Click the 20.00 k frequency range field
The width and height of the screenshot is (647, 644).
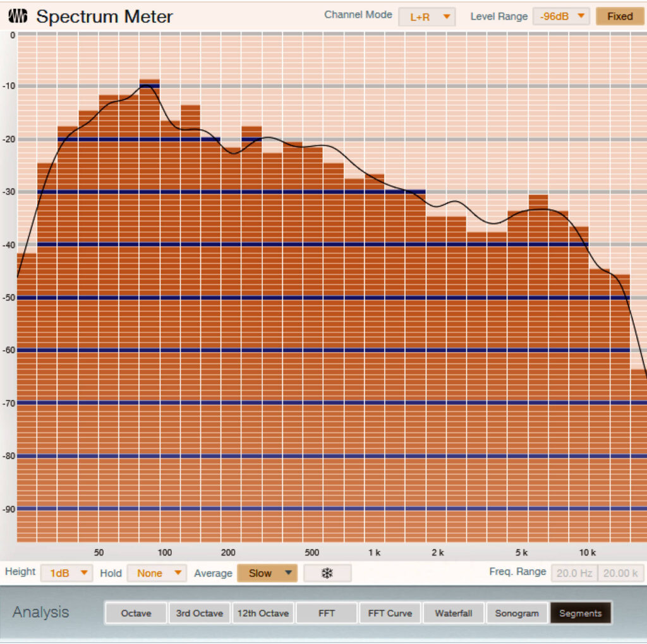[620, 573]
